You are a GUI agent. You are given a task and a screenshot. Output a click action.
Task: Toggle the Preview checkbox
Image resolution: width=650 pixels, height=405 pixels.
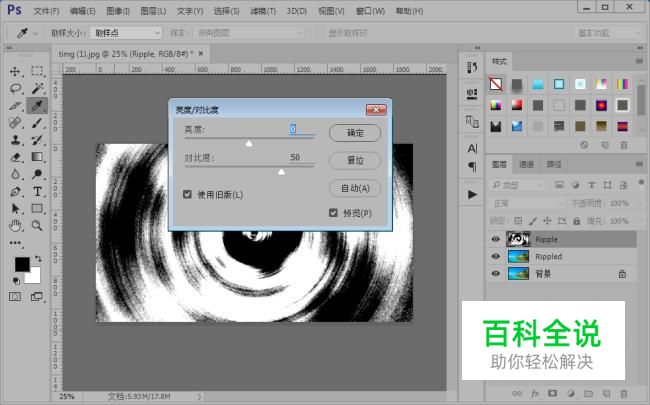tap(333, 213)
